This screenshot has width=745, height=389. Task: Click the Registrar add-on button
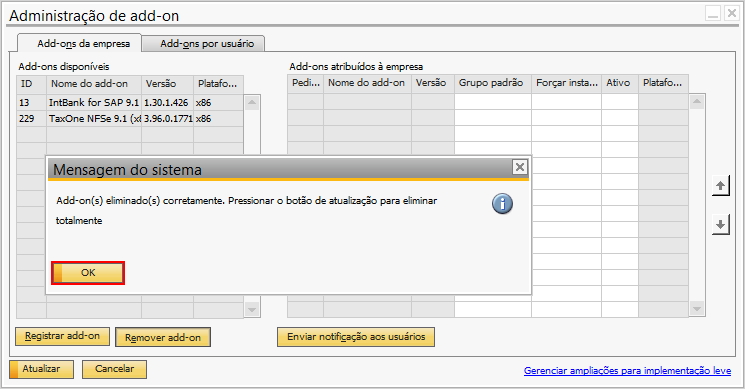[62, 336]
